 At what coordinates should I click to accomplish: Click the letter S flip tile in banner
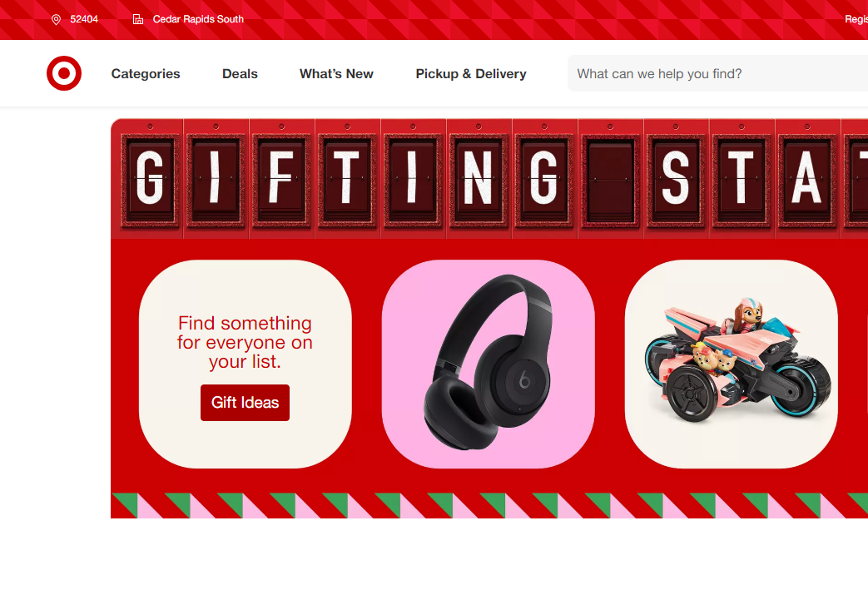[676, 180]
